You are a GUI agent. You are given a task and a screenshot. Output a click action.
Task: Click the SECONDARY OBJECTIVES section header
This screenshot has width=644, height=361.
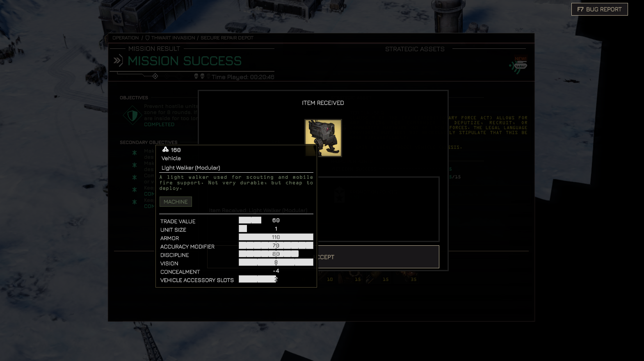[x=148, y=142]
